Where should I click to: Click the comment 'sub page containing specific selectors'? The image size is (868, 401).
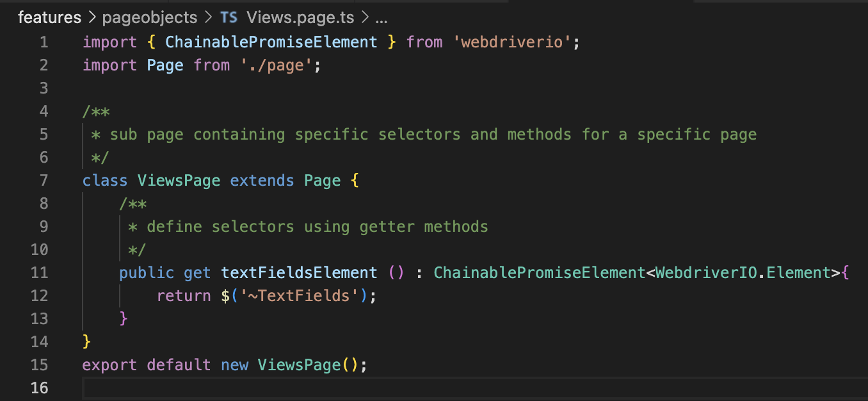pyautogui.click(x=285, y=135)
